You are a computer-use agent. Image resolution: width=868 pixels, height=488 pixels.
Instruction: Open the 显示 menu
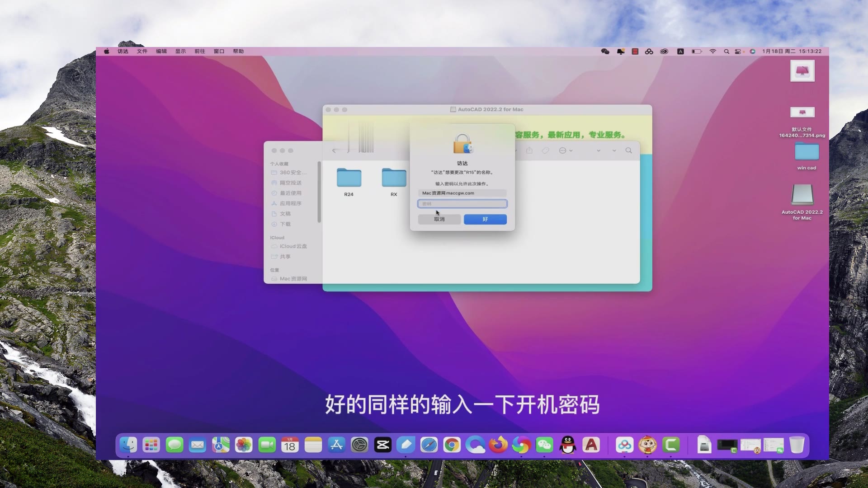tap(180, 52)
